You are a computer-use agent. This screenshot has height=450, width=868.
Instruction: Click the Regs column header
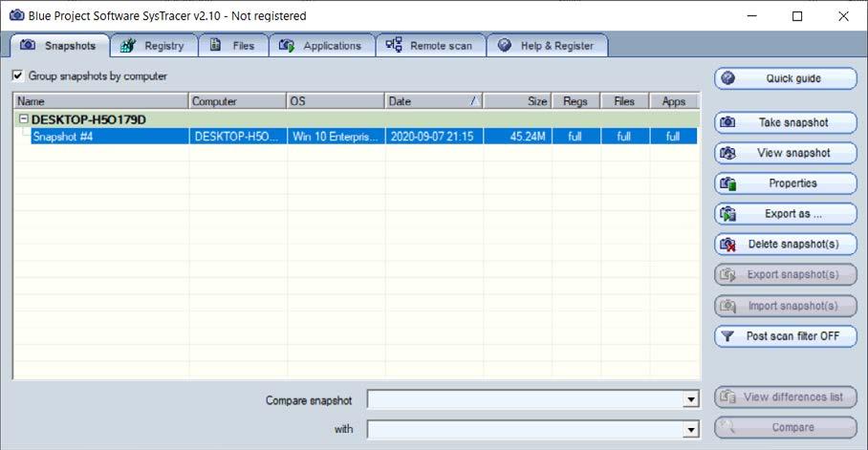click(x=576, y=101)
